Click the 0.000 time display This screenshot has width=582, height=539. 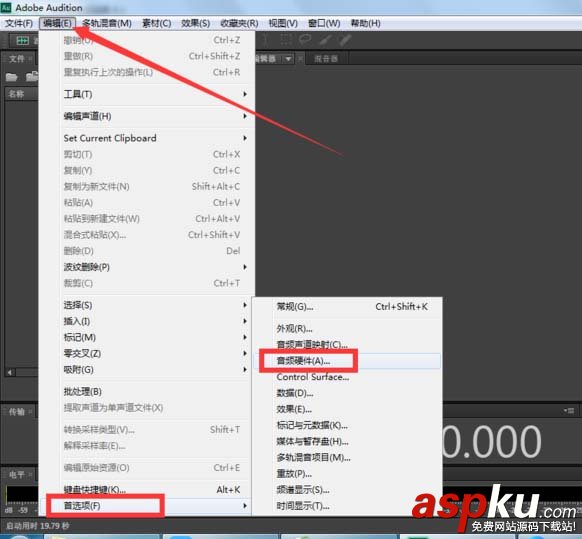[493, 441]
